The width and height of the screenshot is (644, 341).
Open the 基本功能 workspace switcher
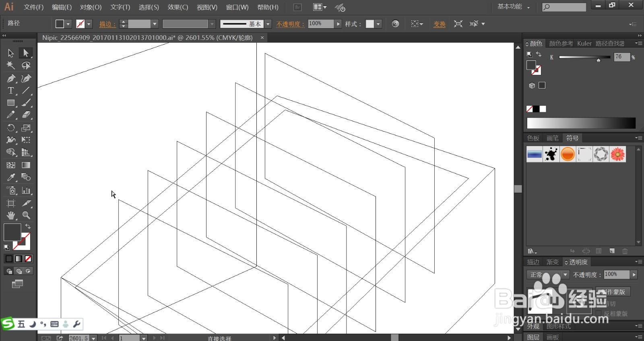tap(514, 7)
